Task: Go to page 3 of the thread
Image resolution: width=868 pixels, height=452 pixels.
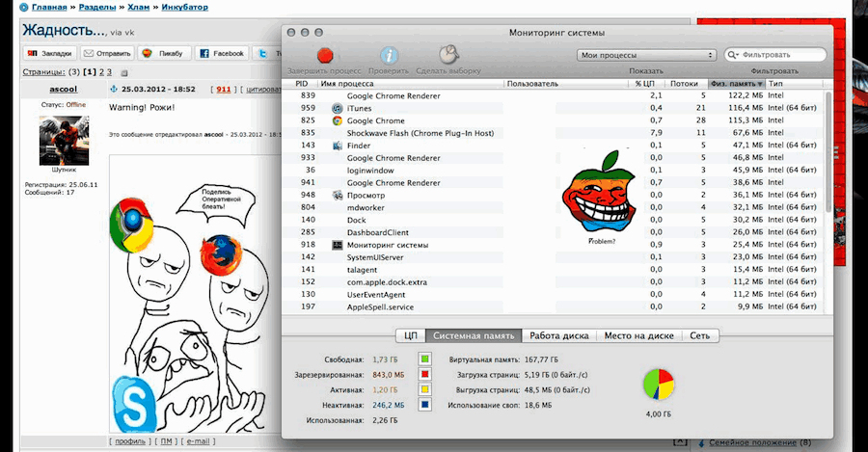Action: 110,72
